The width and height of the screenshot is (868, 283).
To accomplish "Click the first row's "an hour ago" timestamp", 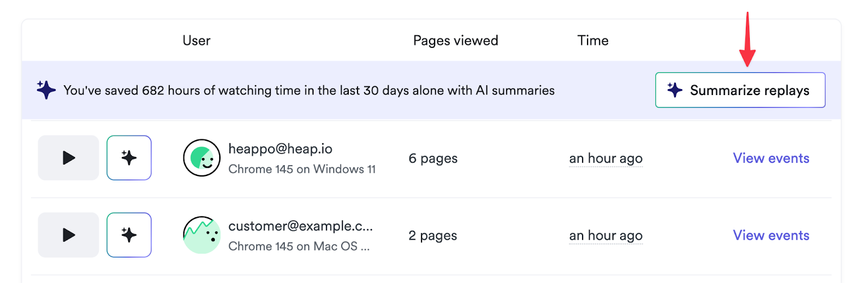I will tap(605, 159).
